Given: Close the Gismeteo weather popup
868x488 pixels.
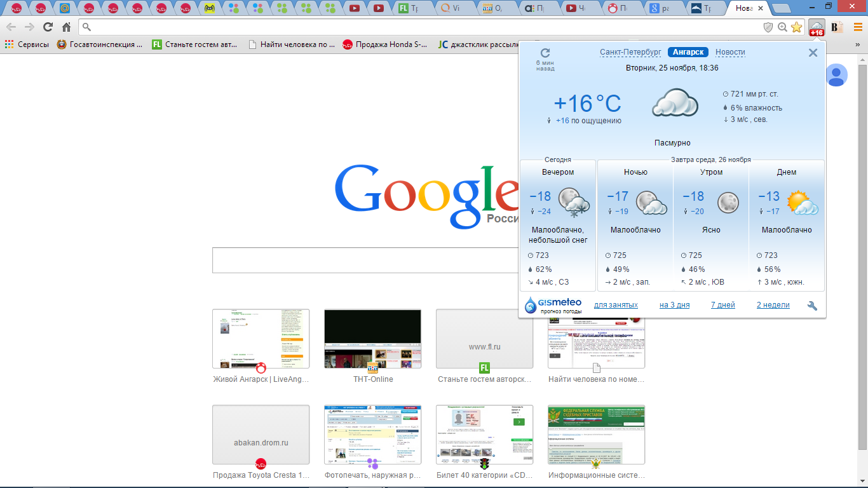Looking at the screenshot, I should point(813,53).
